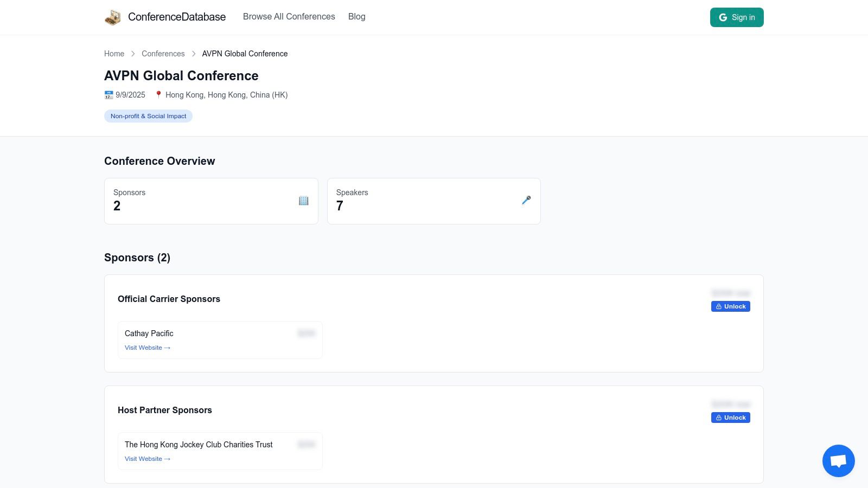Navigate to Home in breadcrumb

click(x=114, y=54)
